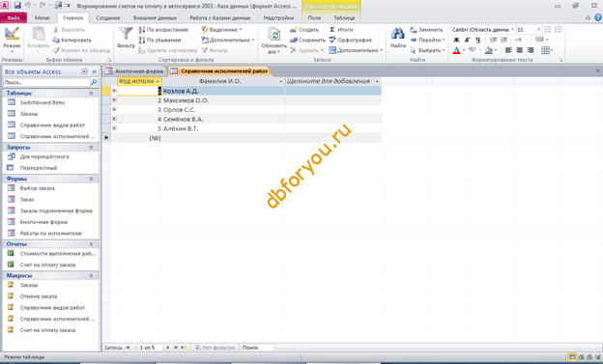
Task: Click Создать new record
Action: [304, 30]
